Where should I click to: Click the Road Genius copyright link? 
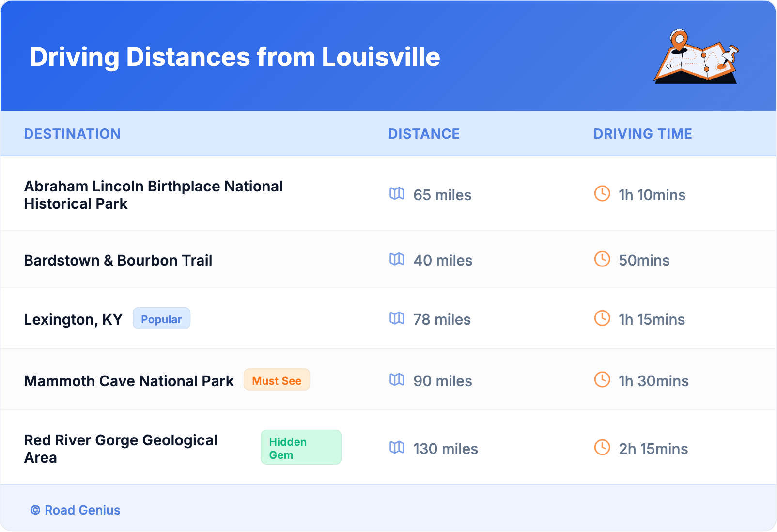(x=76, y=510)
